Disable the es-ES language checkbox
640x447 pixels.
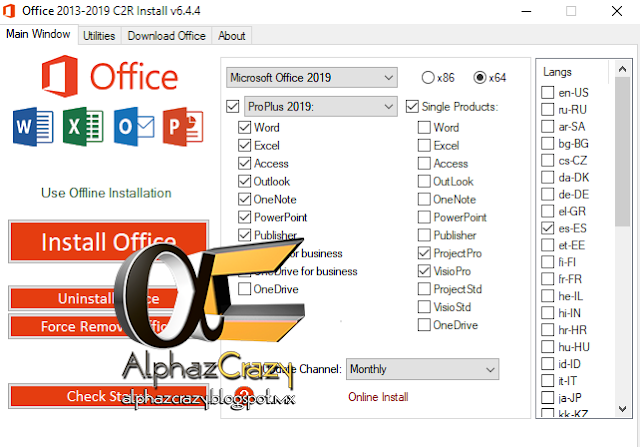coord(547,228)
